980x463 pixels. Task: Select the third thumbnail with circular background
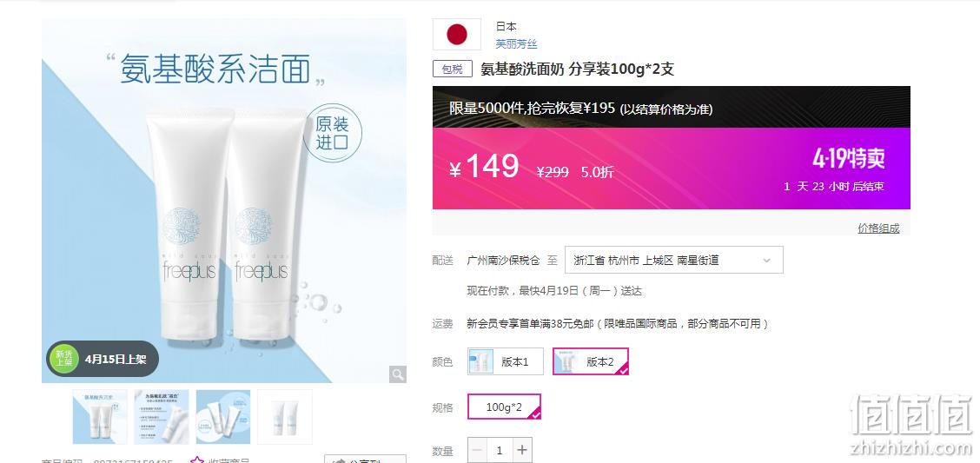223,417
